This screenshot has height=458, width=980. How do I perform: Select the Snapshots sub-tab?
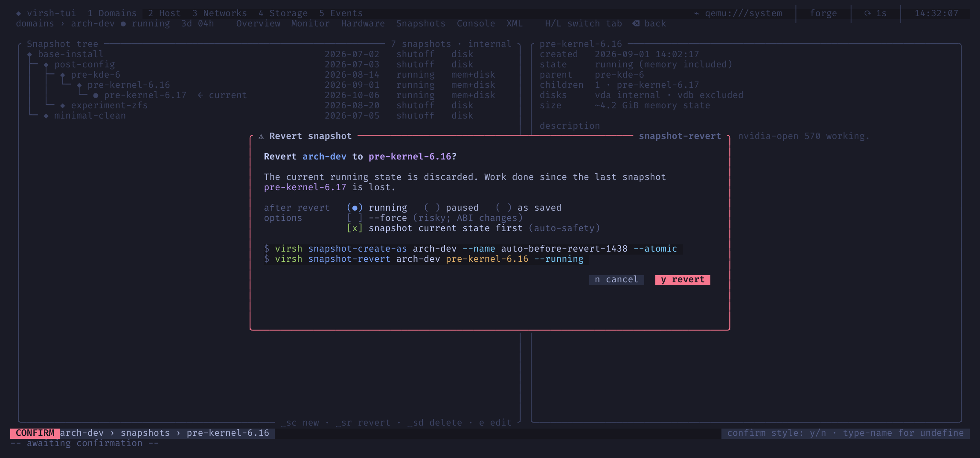point(421,23)
